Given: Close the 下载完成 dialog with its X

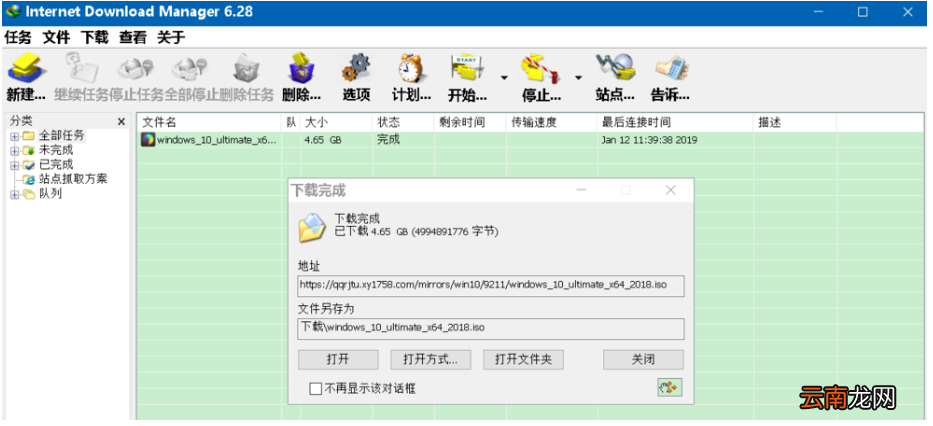Looking at the screenshot, I should 671,190.
